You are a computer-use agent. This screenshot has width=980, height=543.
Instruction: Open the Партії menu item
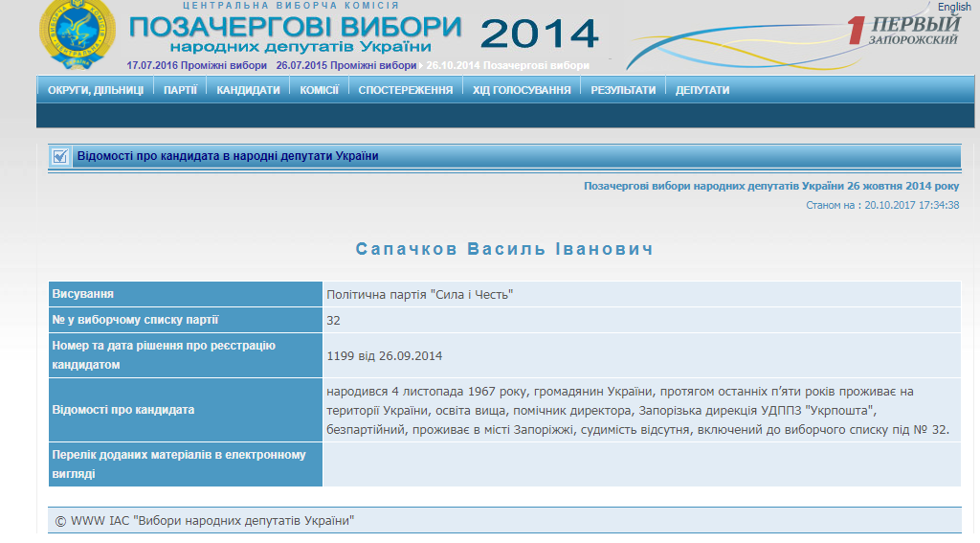coord(180,90)
